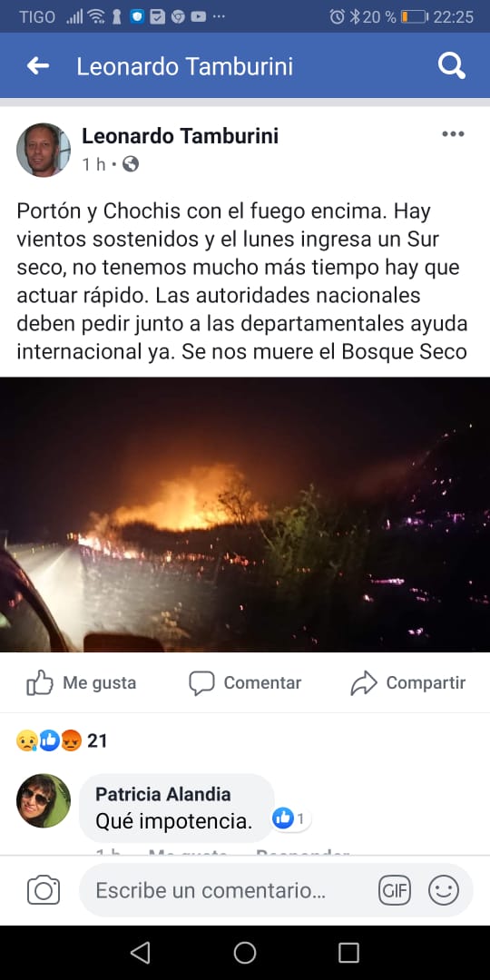The image size is (490, 980).
Task: Open Leonardo Tamburini's profile picture
Action: (x=44, y=150)
